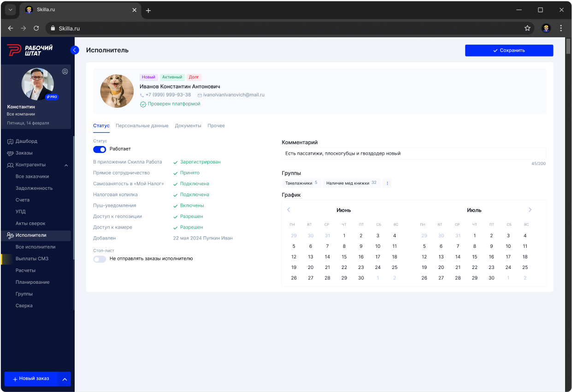572x392 pixels.
Task: Switch to the Персональные данные tab
Action: (142, 125)
